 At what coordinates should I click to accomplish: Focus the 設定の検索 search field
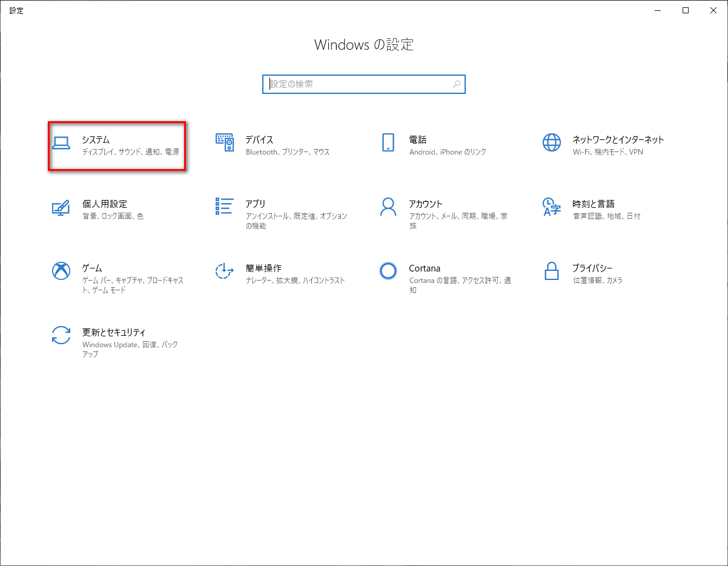pyautogui.click(x=357, y=84)
